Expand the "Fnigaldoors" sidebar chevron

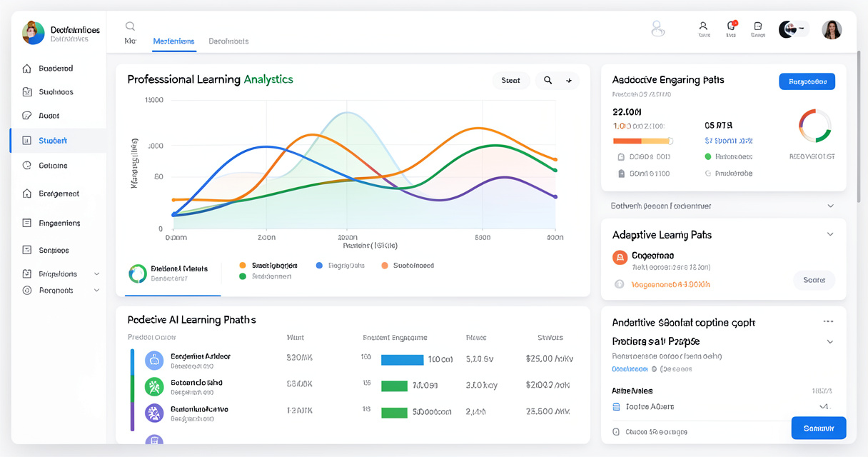[x=96, y=274]
